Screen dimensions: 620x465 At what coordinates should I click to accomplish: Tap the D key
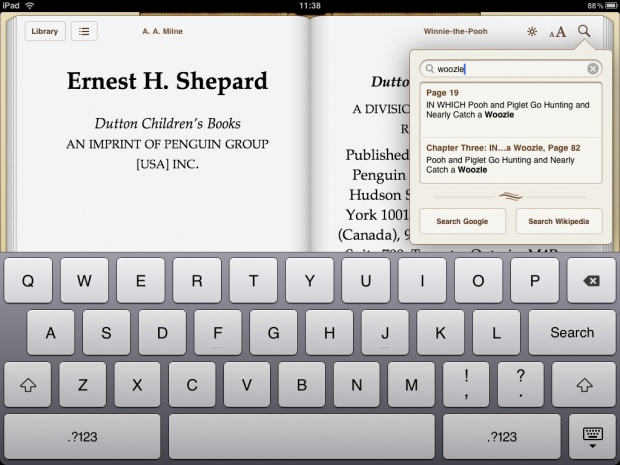pyautogui.click(x=162, y=332)
